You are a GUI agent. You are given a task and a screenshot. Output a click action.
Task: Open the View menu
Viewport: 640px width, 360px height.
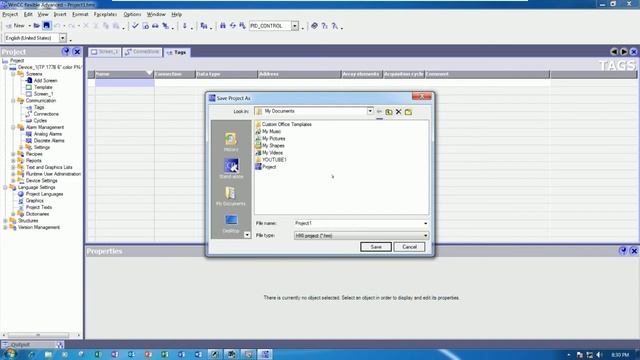[43, 14]
